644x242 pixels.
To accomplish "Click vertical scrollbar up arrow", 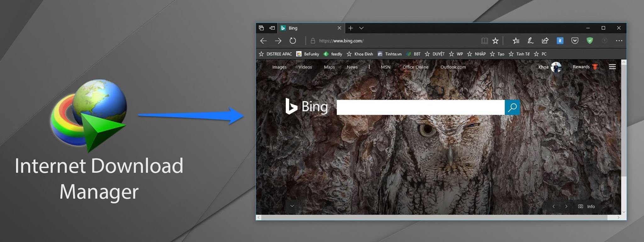I will pos(624,62).
